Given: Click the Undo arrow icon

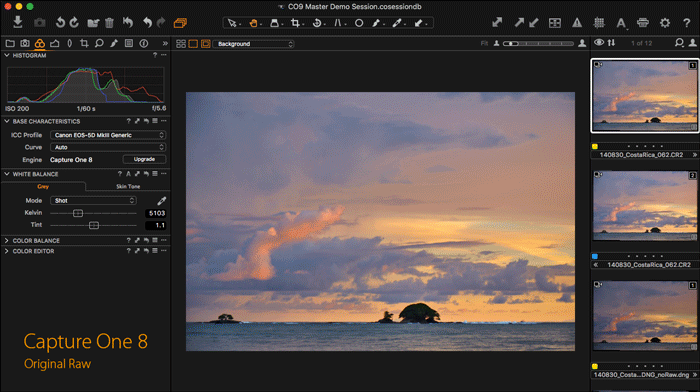Looking at the screenshot, I should click(147, 22).
